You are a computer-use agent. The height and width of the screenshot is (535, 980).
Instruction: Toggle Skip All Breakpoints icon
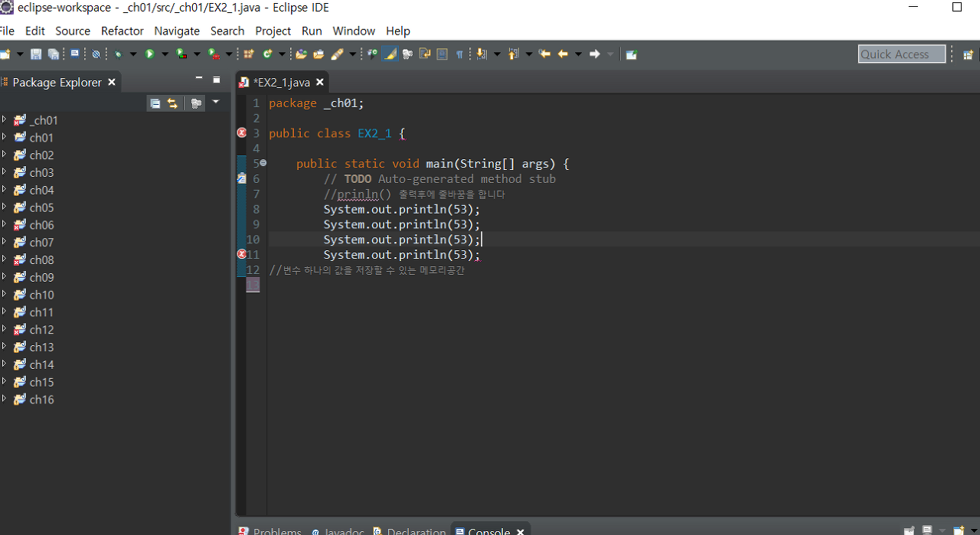[96, 54]
